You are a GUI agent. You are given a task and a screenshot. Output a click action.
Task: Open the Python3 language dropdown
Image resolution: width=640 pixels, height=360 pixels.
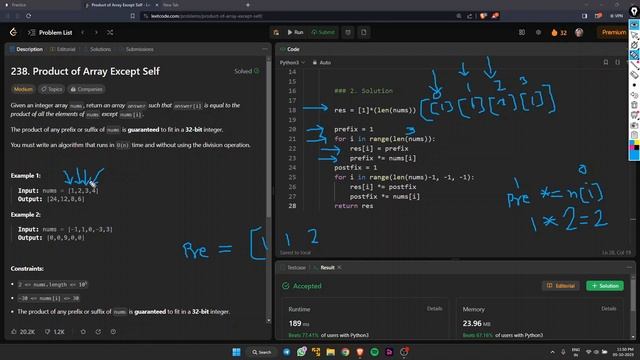[292, 62]
